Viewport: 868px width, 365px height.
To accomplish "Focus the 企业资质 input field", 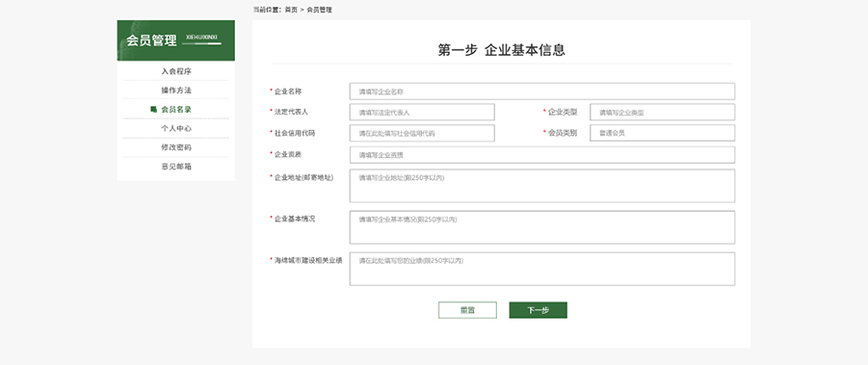I will (542, 155).
